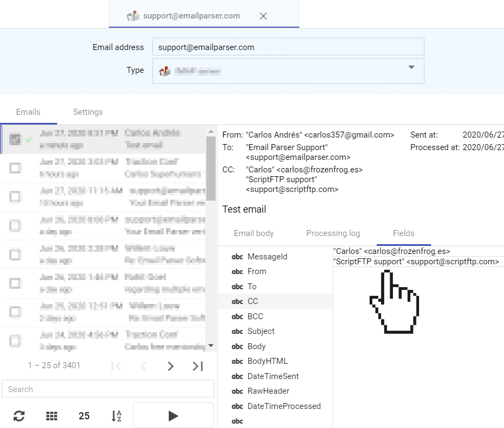Select the To field

(x=275, y=287)
